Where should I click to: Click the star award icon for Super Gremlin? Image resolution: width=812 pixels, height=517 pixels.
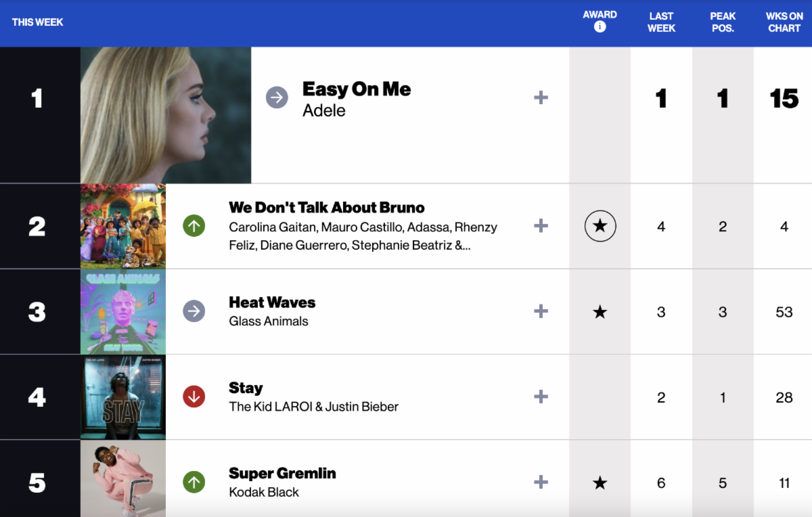click(x=600, y=482)
